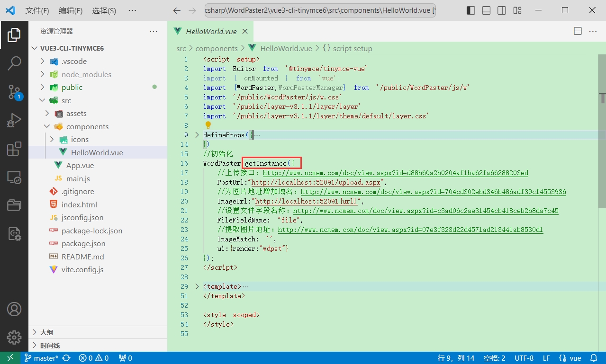Toggle the bottom panel layout button
Screen dimensions: 606x364
(486, 10)
